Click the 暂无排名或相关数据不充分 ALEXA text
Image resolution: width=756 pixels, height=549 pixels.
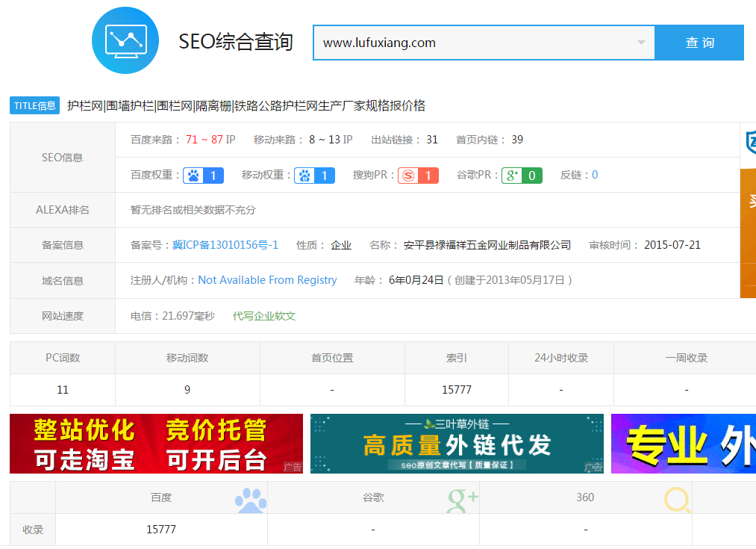(193, 210)
